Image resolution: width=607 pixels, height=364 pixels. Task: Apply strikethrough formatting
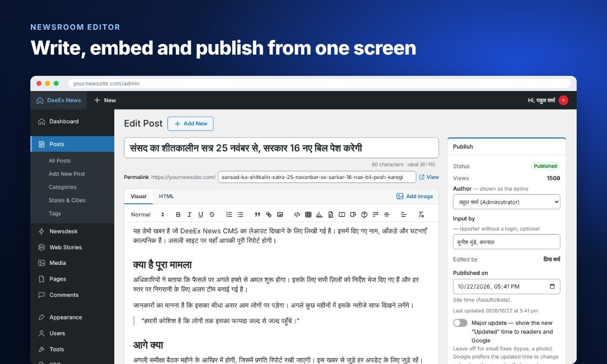tap(212, 215)
